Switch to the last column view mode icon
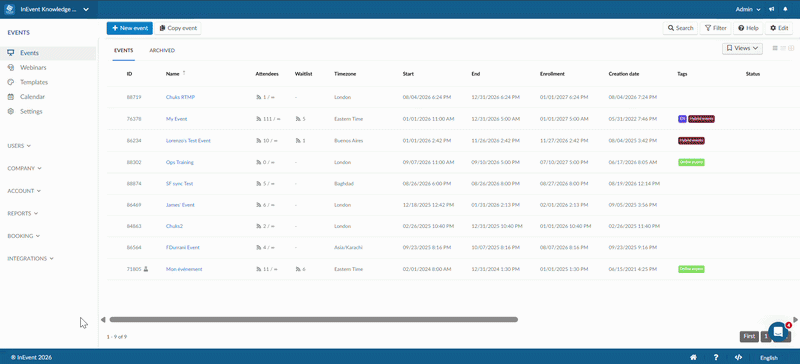This screenshot has height=364, width=800. (x=791, y=48)
